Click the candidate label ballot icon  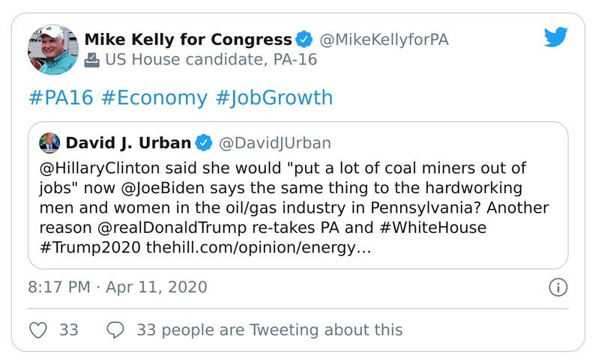[x=92, y=60]
